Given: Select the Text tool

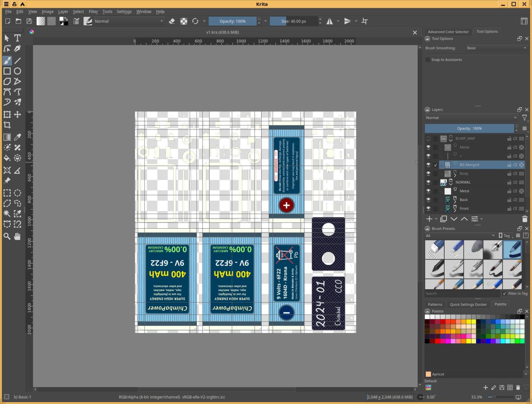Looking at the screenshot, I should [x=17, y=38].
